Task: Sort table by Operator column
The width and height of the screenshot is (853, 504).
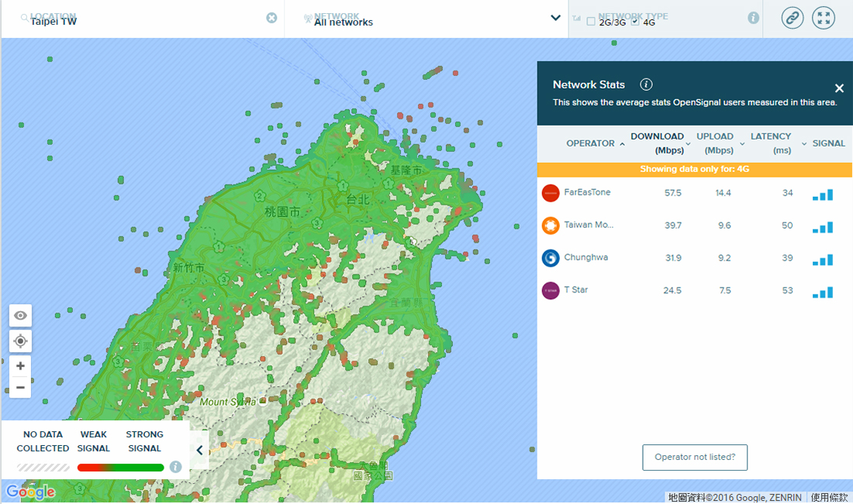Action: click(x=595, y=143)
